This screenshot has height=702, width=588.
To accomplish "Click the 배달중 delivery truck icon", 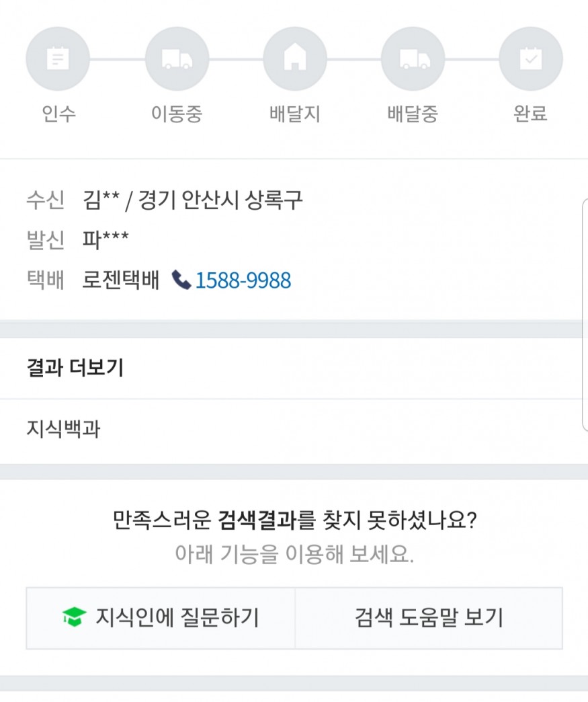I will point(413,58).
